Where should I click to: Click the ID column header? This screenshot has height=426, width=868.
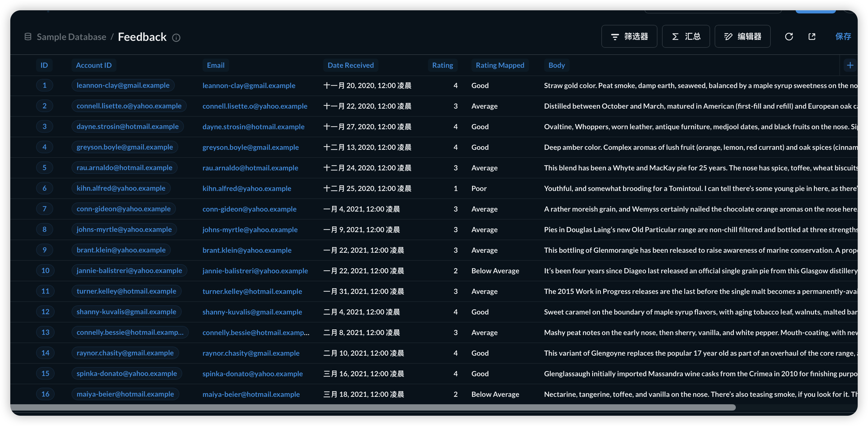coord(44,65)
